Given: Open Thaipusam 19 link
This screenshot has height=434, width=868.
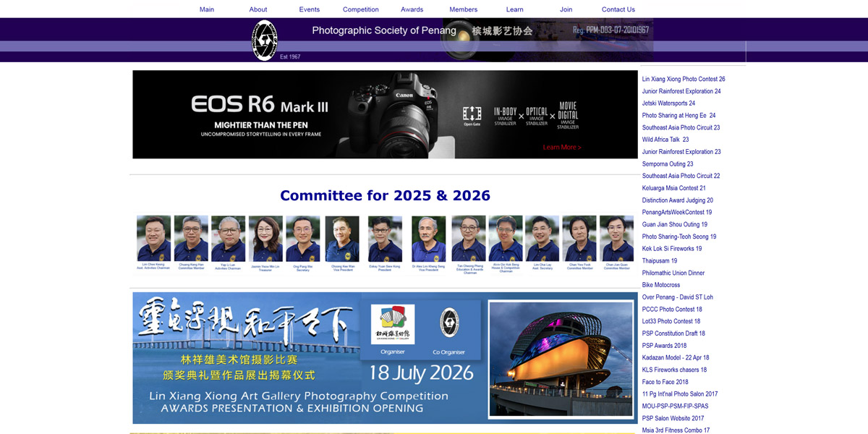Looking at the screenshot, I should click(x=660, y=261).
